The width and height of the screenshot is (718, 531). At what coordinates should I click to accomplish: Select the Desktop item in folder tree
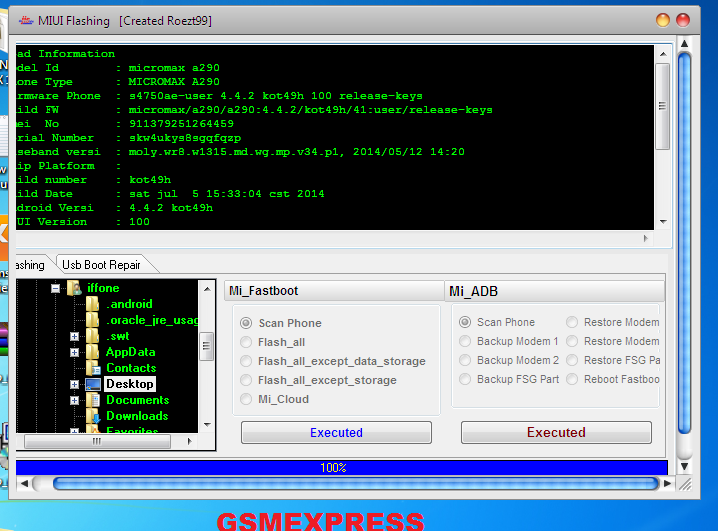point(130,384)
